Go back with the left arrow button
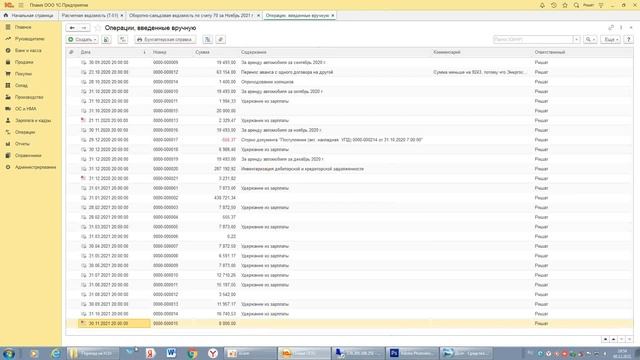Viewport: 640px width, 360px height. [x=72, y=28]
